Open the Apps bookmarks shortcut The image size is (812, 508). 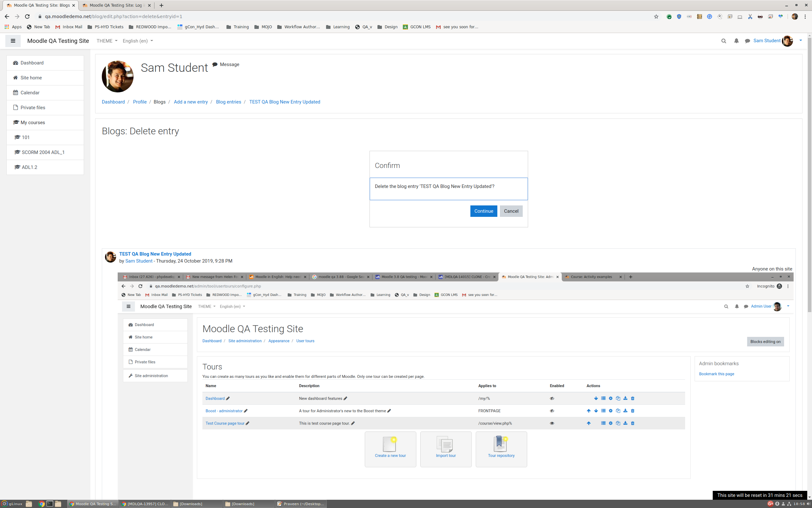13,27
